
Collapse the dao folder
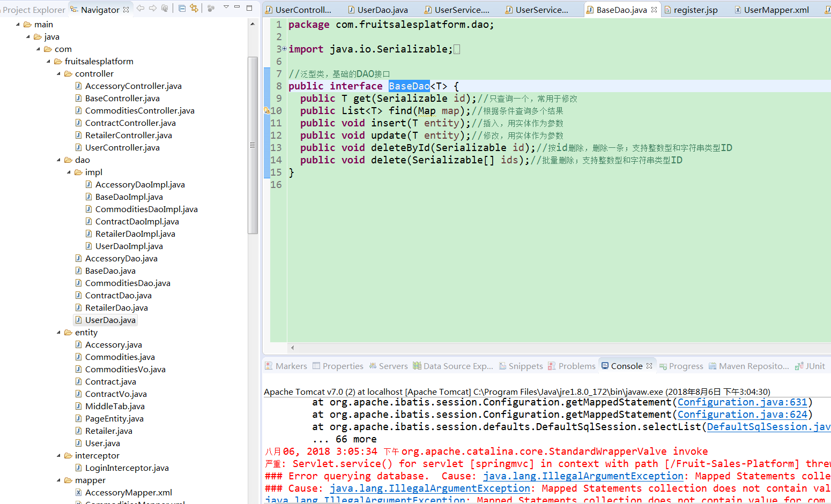coord(58,160)
